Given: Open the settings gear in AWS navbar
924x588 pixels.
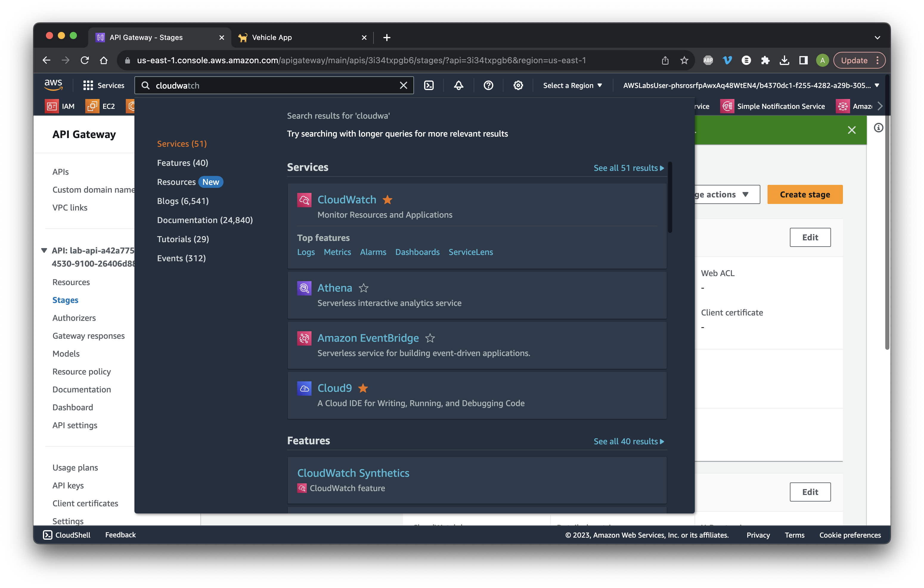Looking at the screenshot, I should (x=518, y=85).
